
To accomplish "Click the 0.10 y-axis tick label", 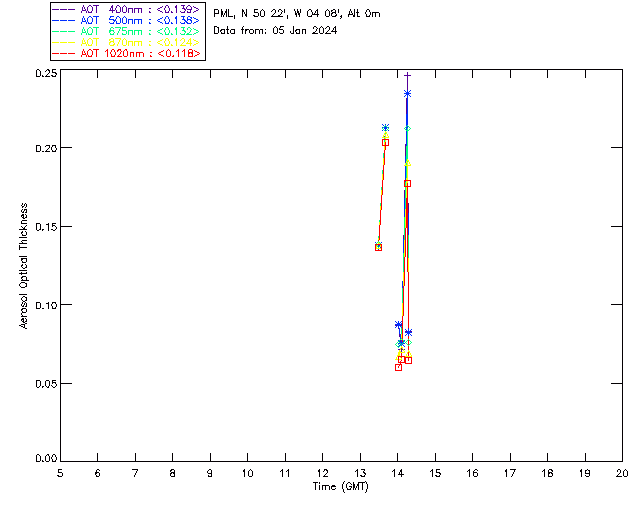I will pos(46,305).
